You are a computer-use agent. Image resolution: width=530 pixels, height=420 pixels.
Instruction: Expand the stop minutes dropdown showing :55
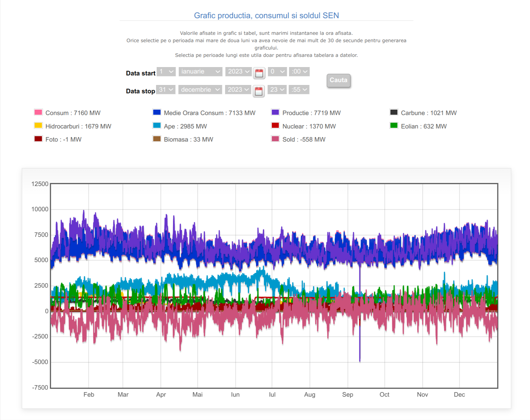point(299,90)
